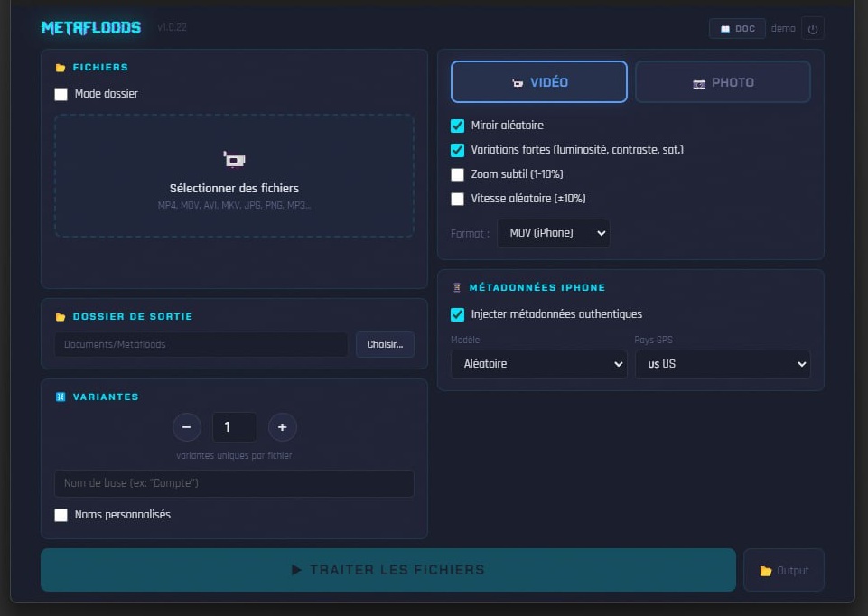Click the camera icon in the Photo tab
This screenshot has width=868, height=616.
click(697, 81)
